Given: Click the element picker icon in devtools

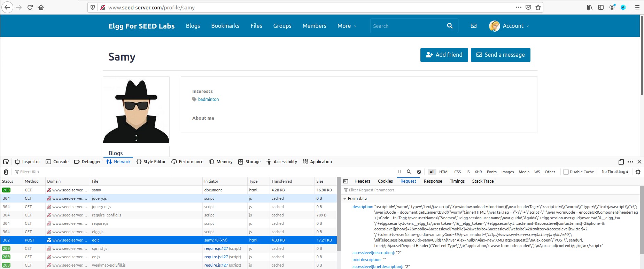Looking at the screenshot, I should click(x=6, y=162).
